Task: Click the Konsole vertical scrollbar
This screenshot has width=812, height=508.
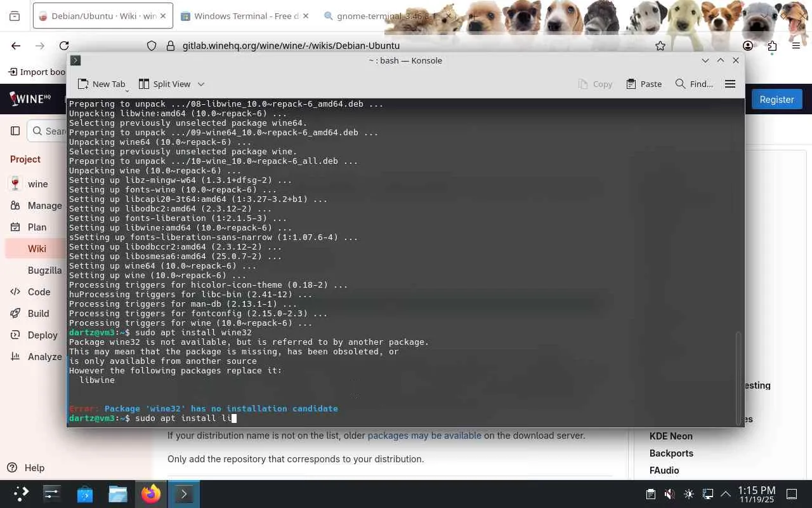Action: click(x=738, y=378)
